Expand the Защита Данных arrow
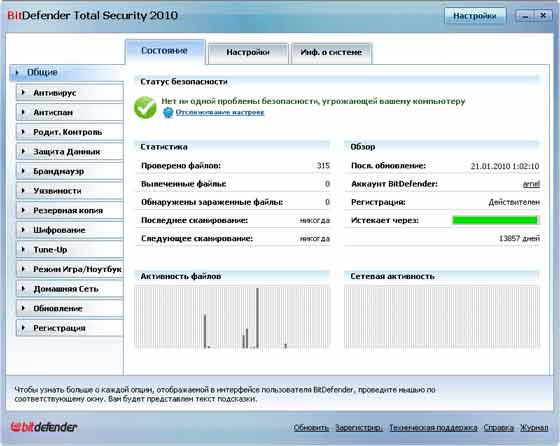This screenshot has width=560, height=446. point(23,151)
